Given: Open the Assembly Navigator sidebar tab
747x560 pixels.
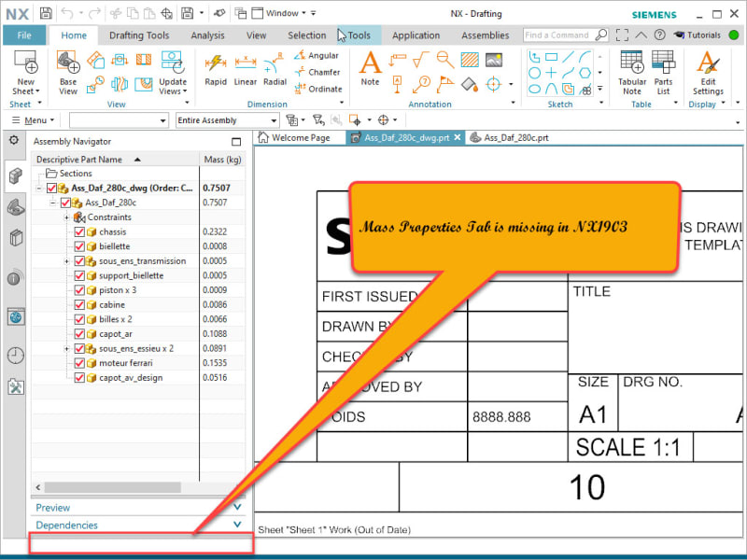Looking at the screenshot, I should 16,175.
